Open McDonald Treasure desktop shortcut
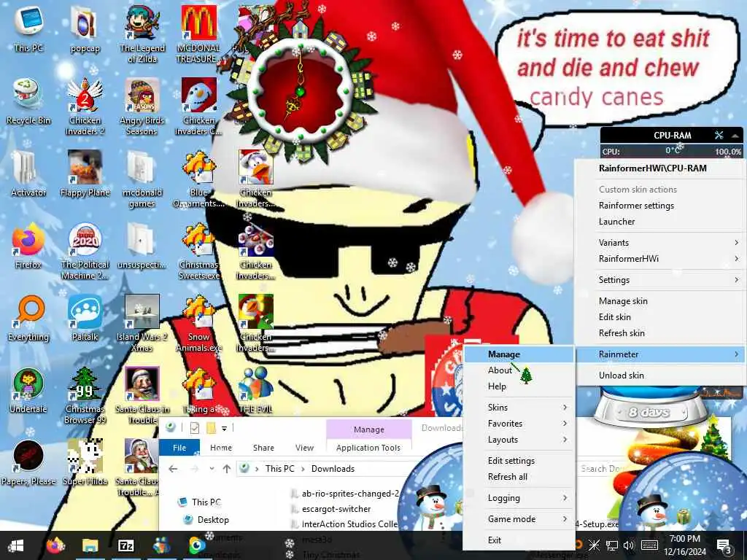747x560 pixels. 198,34
